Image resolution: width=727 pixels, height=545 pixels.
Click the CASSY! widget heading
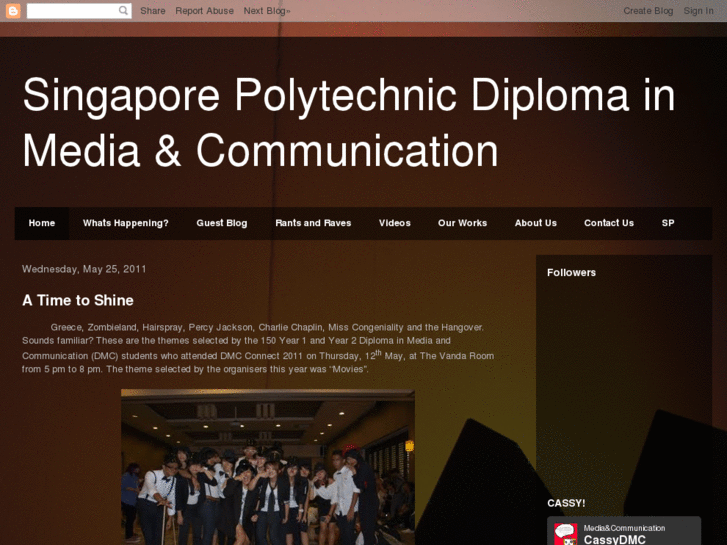coord(566,503)
